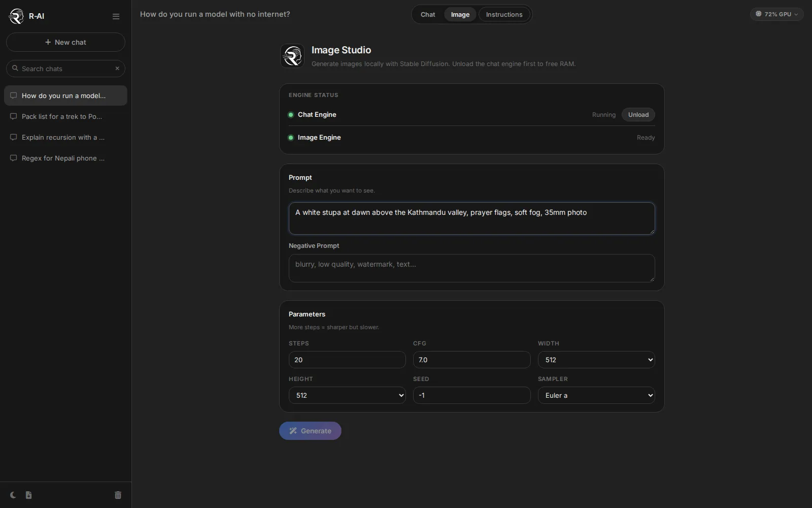This screenshot has height=508, width=812.
Task: Delete chats with the trash icon
Action: [118, 495]
